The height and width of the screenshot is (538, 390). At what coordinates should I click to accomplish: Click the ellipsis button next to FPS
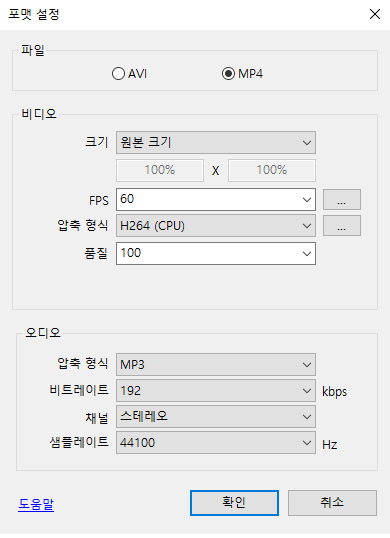click(x=342, y=199)
